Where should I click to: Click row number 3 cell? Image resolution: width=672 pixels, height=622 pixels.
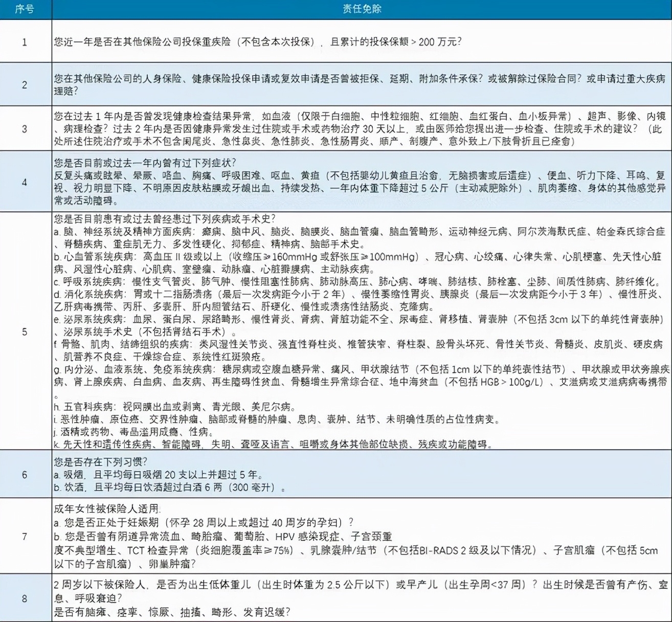point(25,129)
